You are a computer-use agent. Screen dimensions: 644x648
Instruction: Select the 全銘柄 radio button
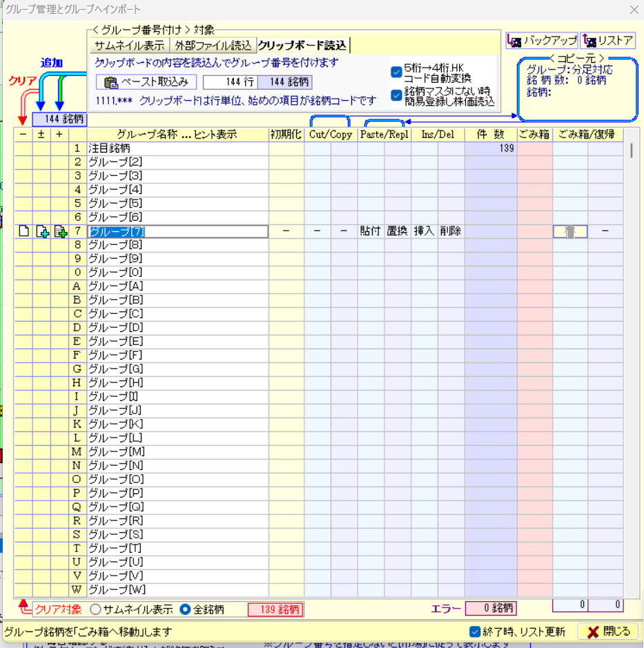185,609
